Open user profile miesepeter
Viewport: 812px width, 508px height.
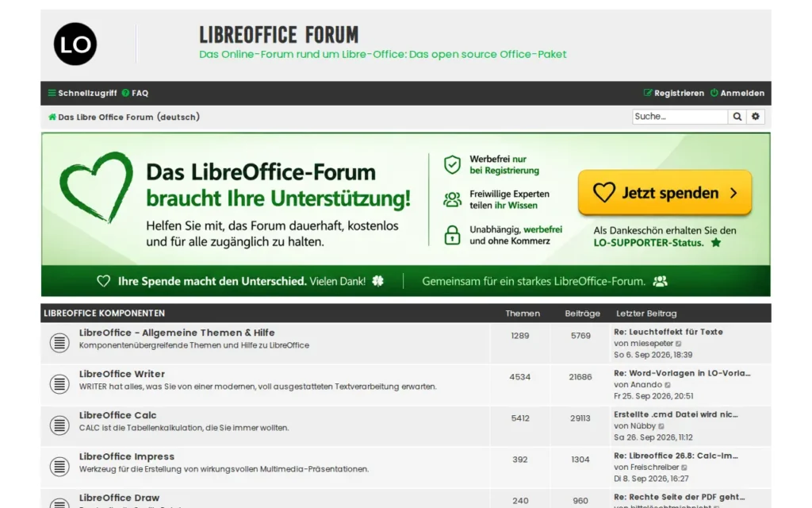[652, 343]
